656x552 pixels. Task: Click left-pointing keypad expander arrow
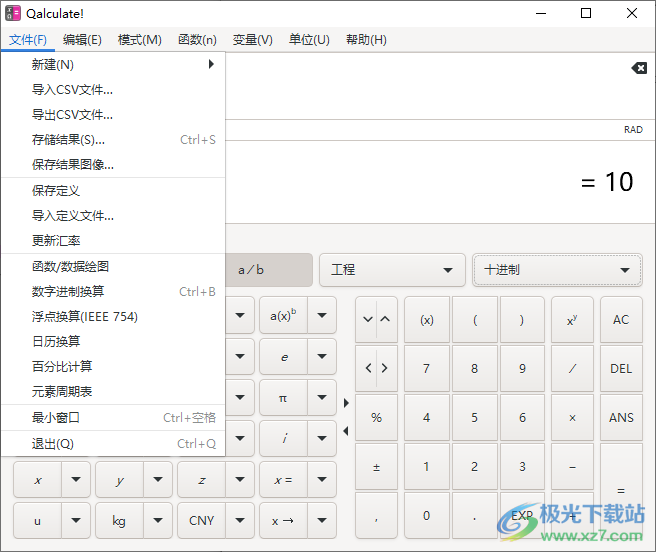click(x=346, y=431)
